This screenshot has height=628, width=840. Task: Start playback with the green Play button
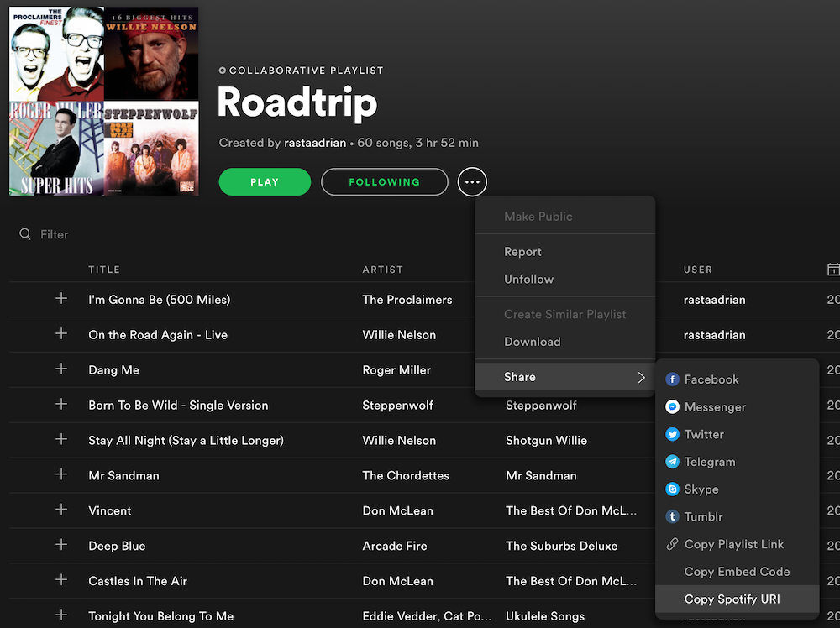265,182
